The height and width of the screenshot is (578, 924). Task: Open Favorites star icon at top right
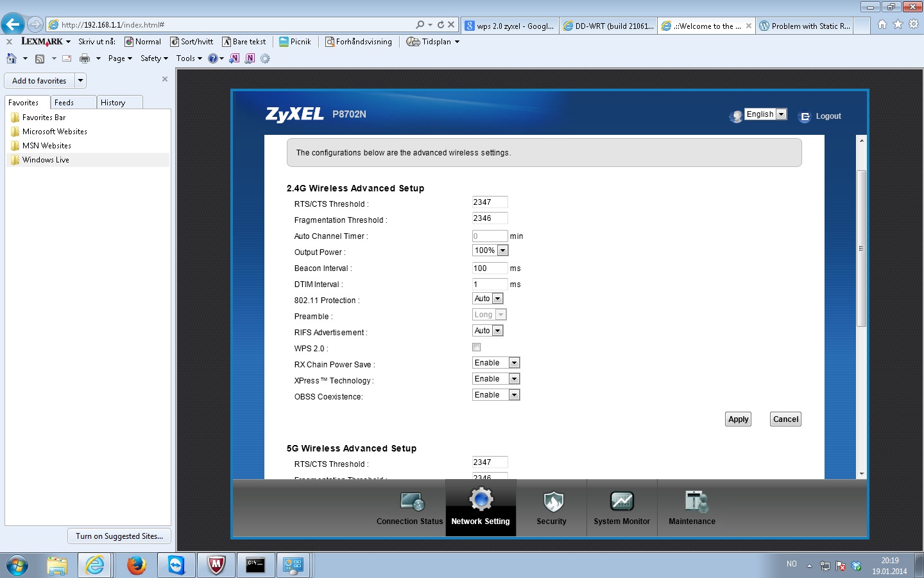(898, 24)
